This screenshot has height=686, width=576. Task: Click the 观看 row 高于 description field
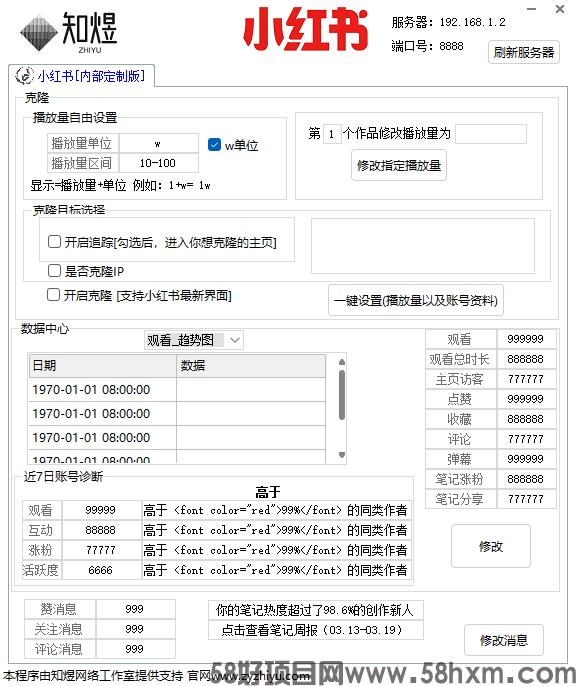[276, 510]
